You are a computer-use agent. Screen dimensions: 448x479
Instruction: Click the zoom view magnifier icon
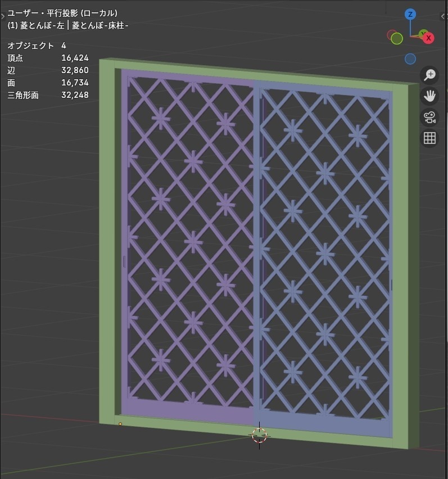click(x=429, y=75)
